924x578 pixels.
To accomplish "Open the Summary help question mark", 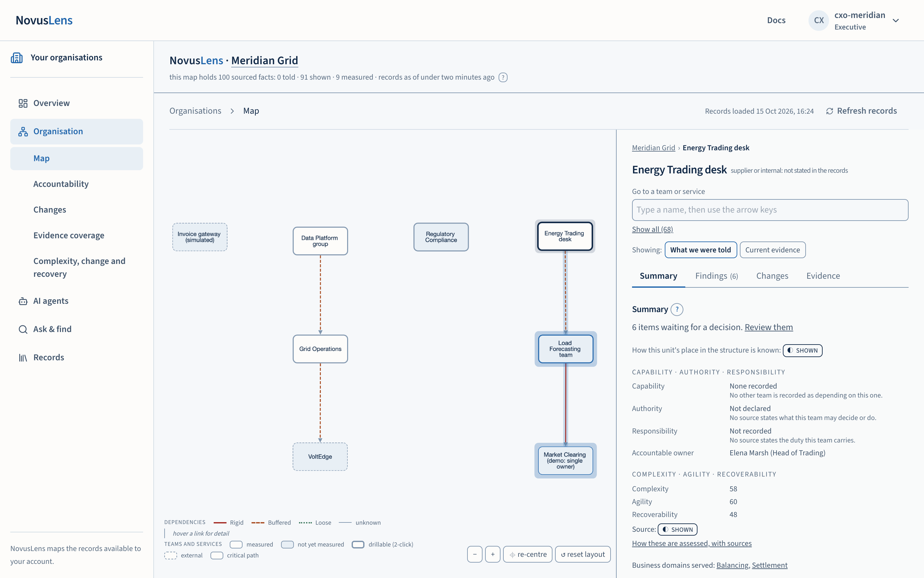I will (x=677, y=309).
